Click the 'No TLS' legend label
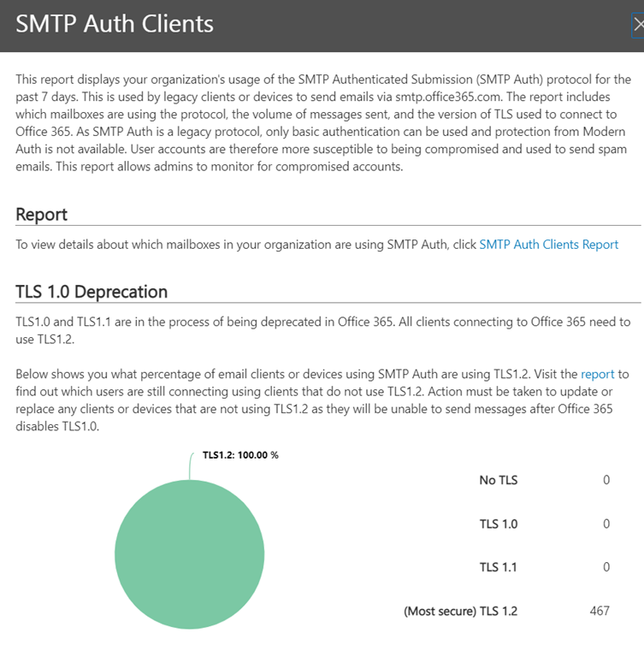 [498, 480]
